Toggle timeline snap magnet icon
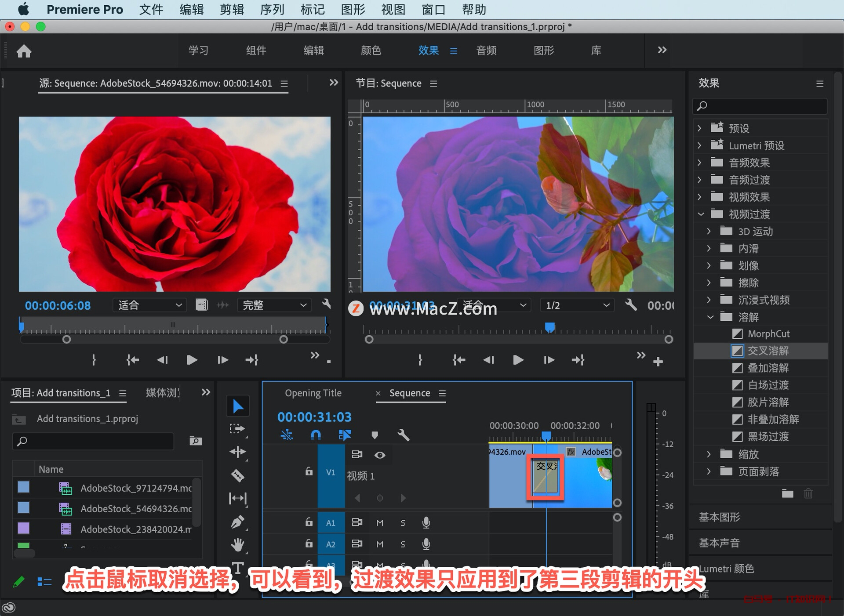Screen dimensions: 844x616 coord(316,435)
